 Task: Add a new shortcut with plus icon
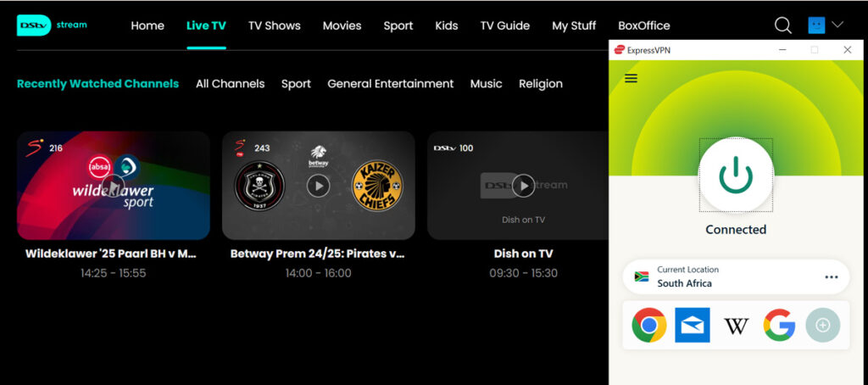click(x=822, y=325)
